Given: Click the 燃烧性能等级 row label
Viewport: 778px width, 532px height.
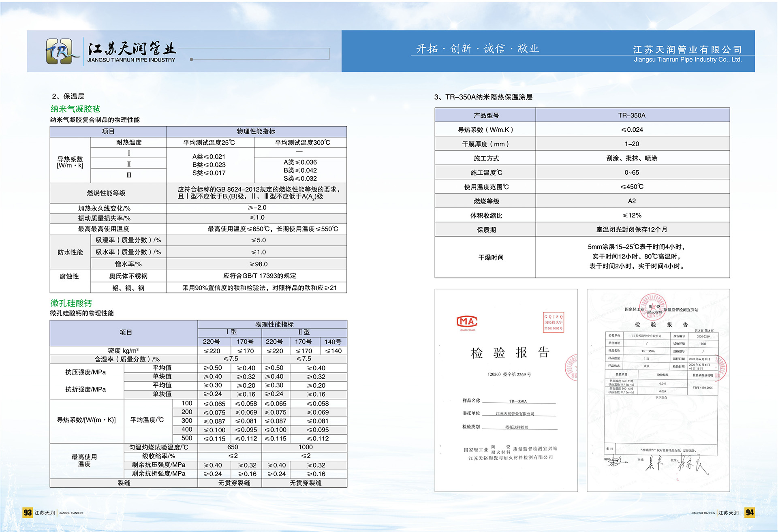Looking at the screenshot, I should click(x=106, y=193).
